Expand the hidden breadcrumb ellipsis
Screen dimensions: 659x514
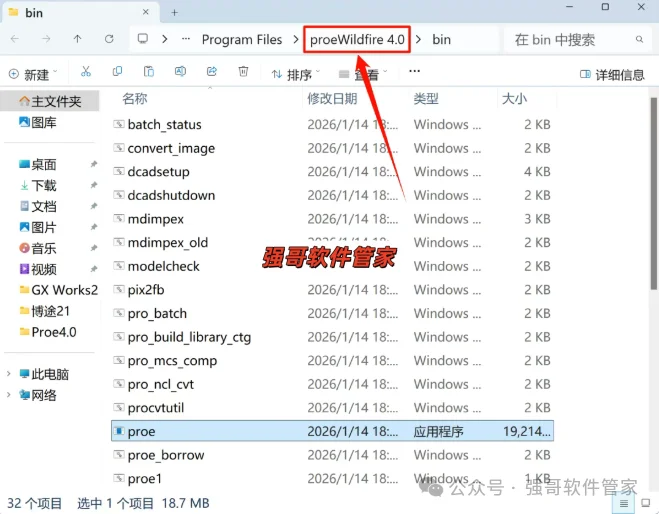coord(186,39)
